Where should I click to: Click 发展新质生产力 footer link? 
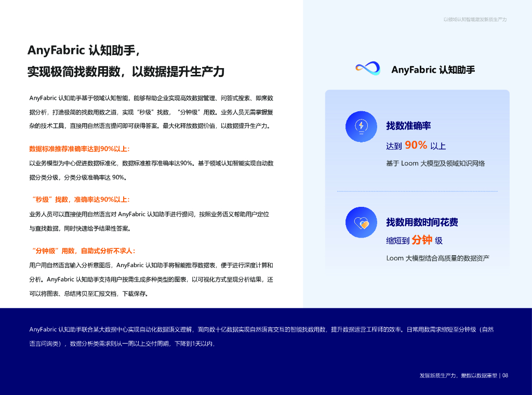(438, 375)
